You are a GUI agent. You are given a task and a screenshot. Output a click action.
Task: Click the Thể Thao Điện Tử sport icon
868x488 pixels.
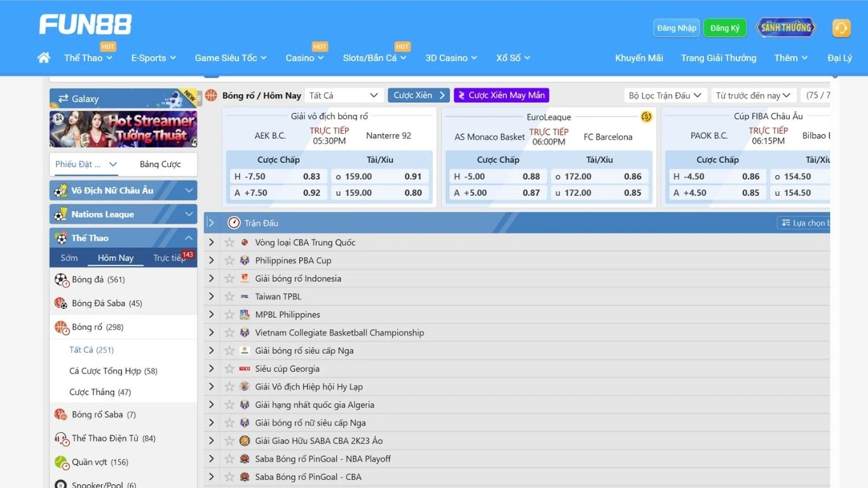tap(61, 438)
